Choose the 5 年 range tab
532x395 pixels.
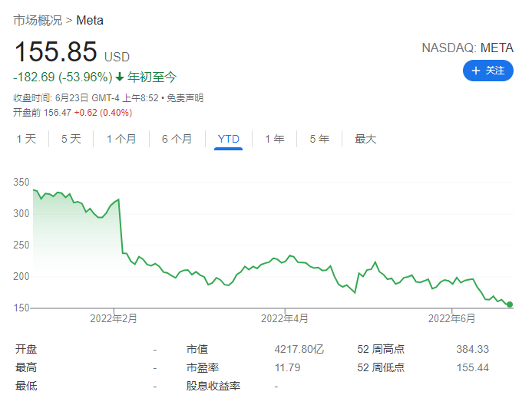point(319,139)
